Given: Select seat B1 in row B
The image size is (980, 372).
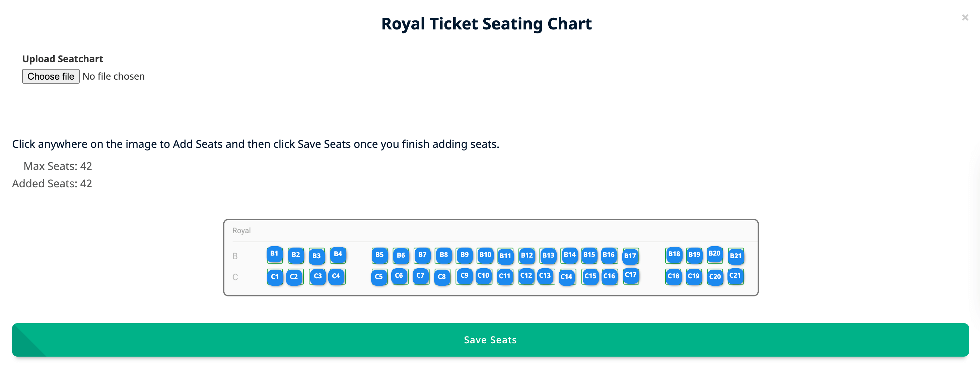Looking at the screenshot, I should tap(275, 255).
